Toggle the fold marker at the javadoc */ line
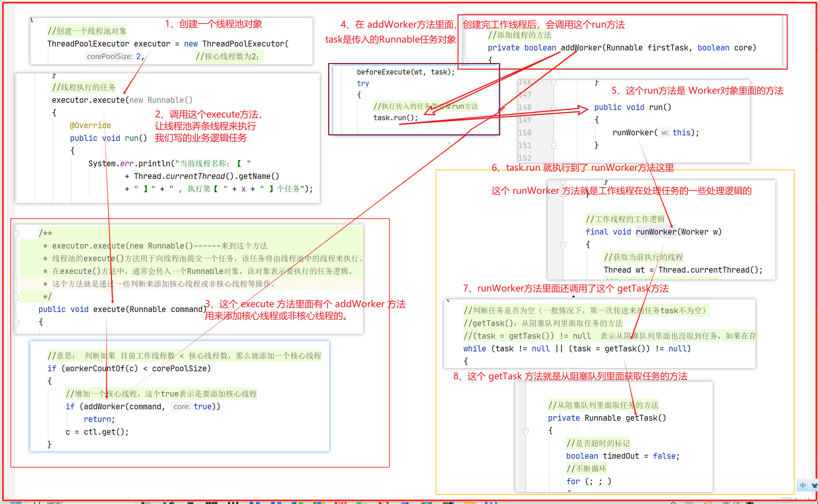Image resolution: width=818 pixels, height=504 pixels. [x=17, y=296]
